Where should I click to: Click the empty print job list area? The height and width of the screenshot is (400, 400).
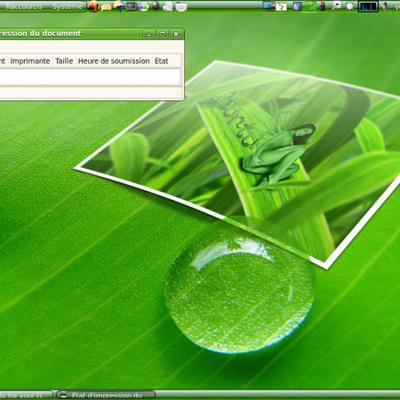(91, 77)
